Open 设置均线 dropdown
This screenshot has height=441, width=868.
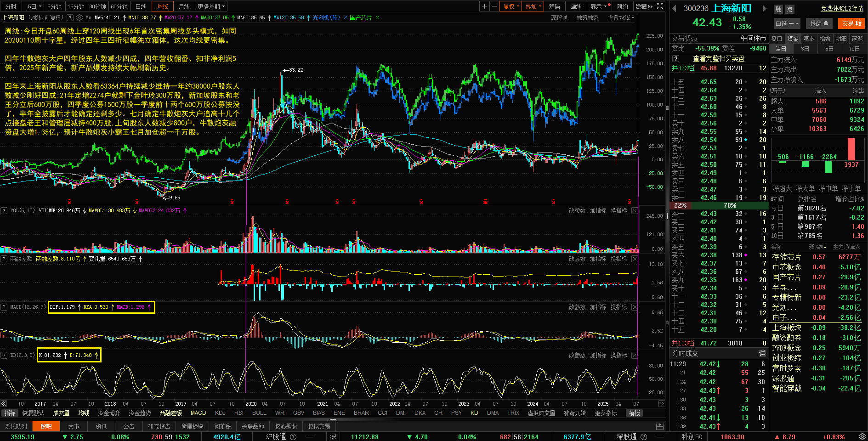[x=621, y=17]
